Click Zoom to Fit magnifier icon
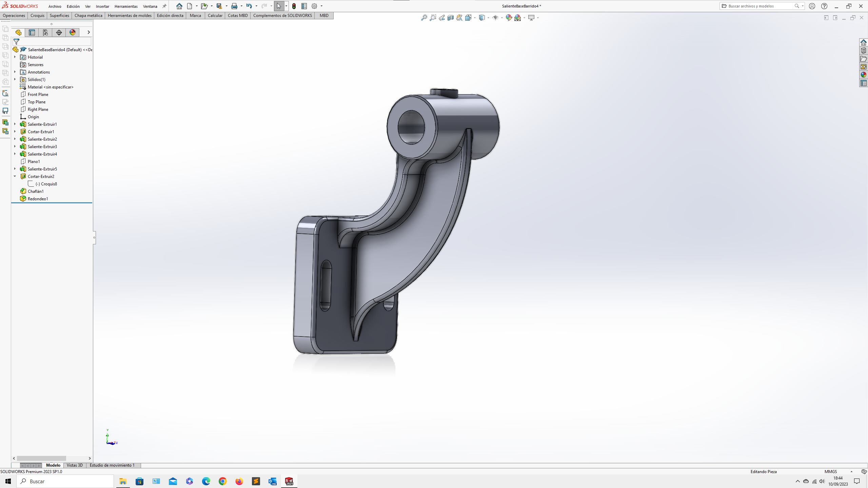Viewport: 868px width, 488px height. [x=424, y=18]
